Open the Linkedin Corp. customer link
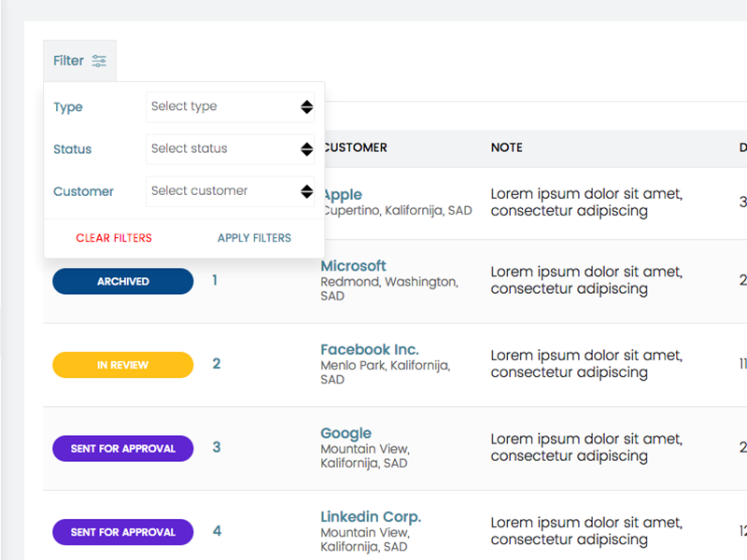747x560 pixels. 371,517
